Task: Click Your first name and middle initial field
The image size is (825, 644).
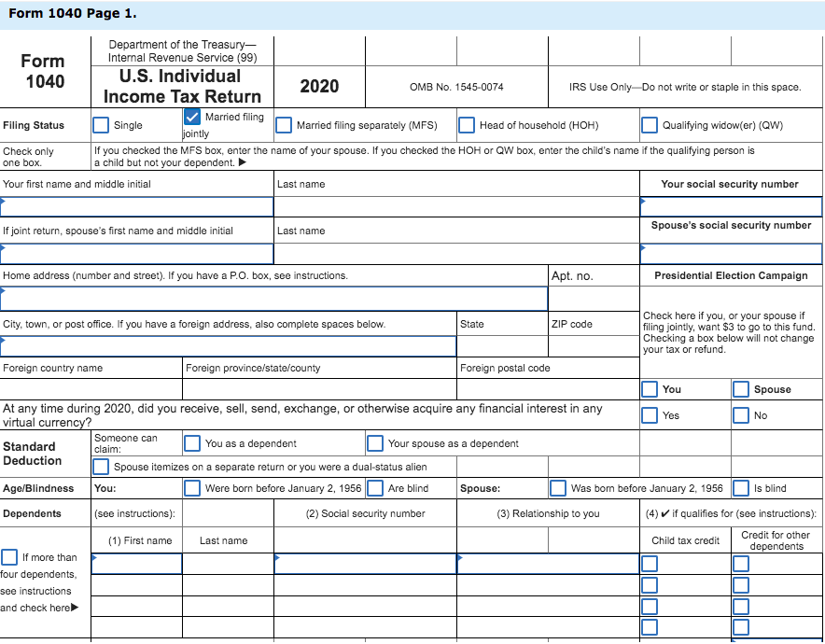Action: tap(137, 207)
